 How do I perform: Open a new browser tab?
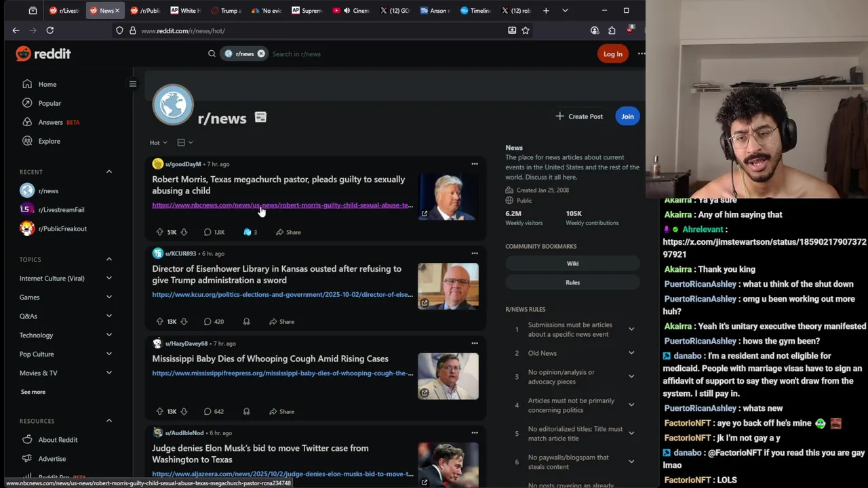[546, 11]
